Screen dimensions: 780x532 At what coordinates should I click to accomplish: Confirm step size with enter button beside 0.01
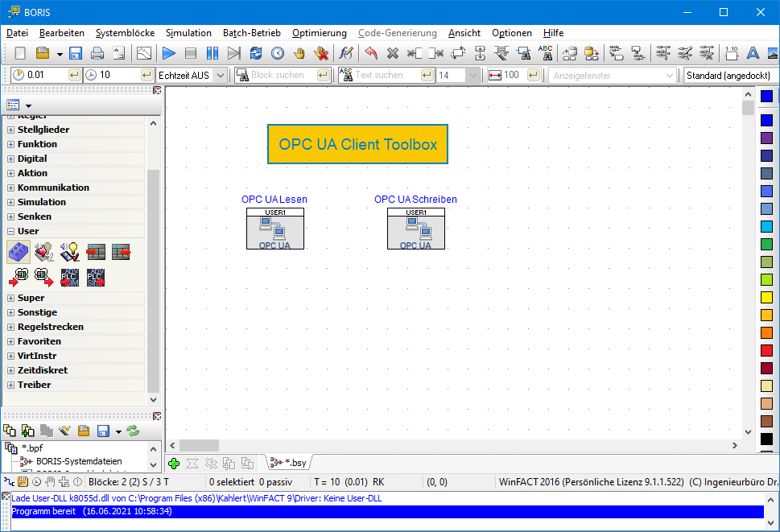[74, 75]
